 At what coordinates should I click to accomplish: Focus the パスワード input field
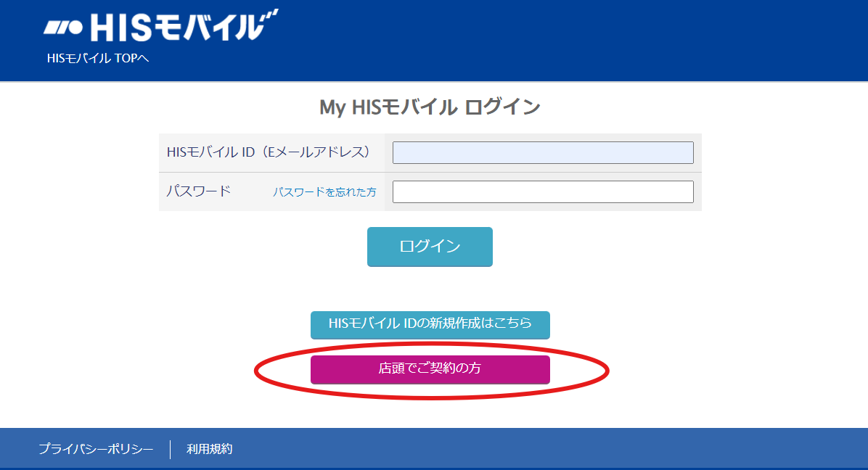click(x=543, y=192)
